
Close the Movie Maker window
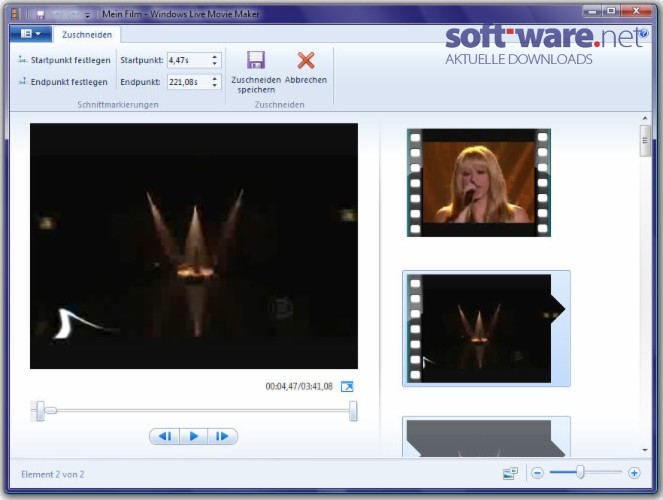coord(636,11)
